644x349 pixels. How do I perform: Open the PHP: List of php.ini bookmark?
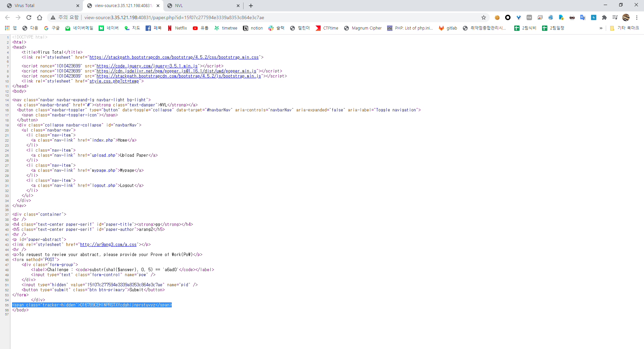(410, 28)
